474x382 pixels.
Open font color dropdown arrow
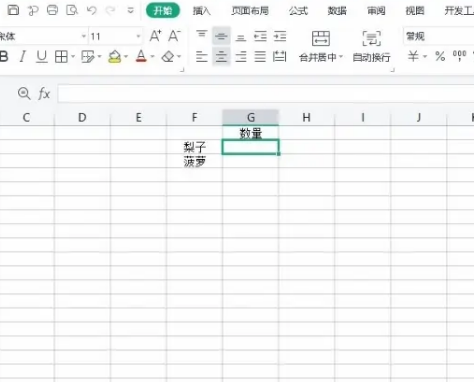click(153, 57)
